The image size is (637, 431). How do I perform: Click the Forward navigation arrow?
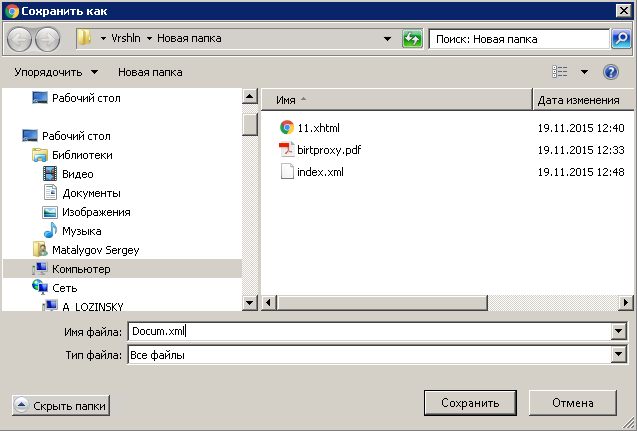click(x=48, y=39)
